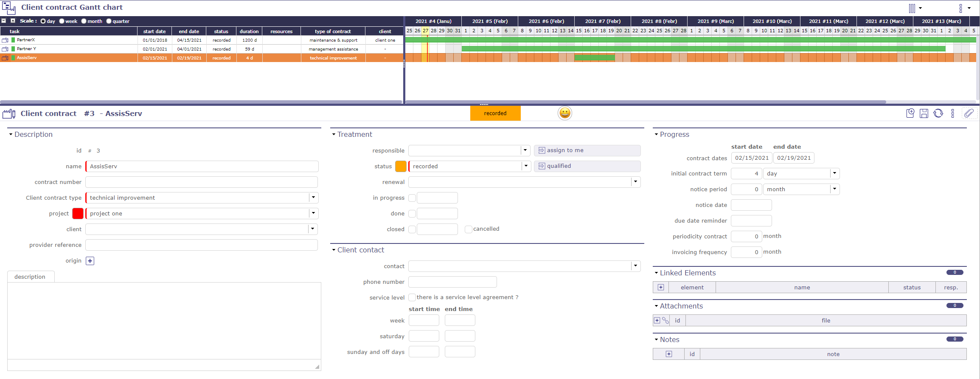
Task: Collapse all tasks with minus icon
Action: tap(4, 21)
